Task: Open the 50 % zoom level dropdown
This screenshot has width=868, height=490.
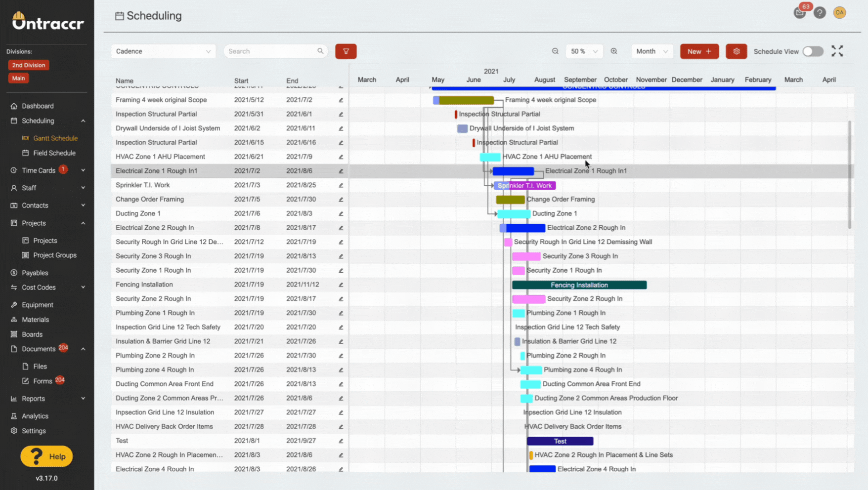Action: pyautogui.click(x=584, y=51)
